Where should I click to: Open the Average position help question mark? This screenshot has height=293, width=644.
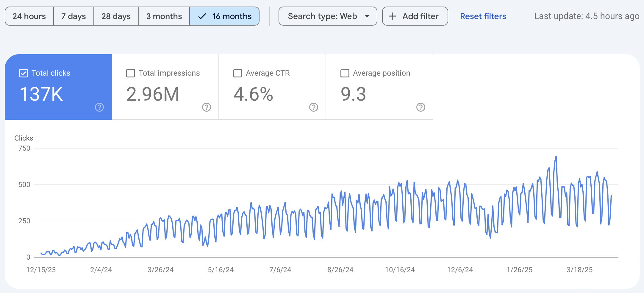pyautogui.click(x=421, y=107)
